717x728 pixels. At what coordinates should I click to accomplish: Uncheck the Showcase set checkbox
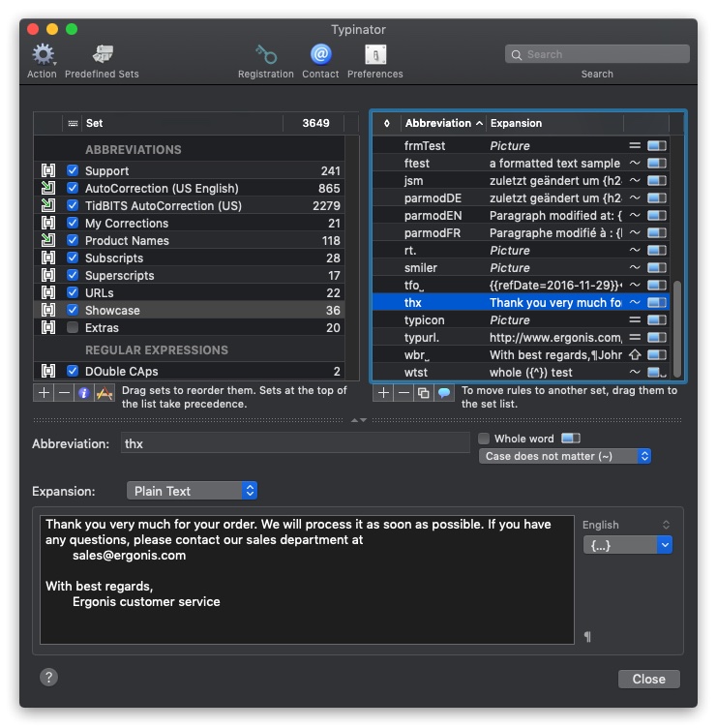tap(73, 311)
